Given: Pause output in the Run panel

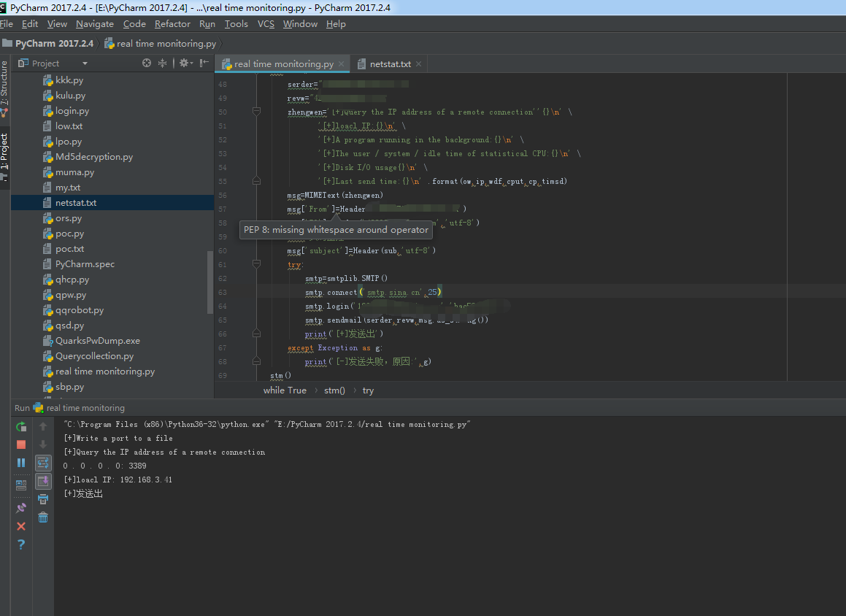Looking at the screenshot, I should [21, 462].
